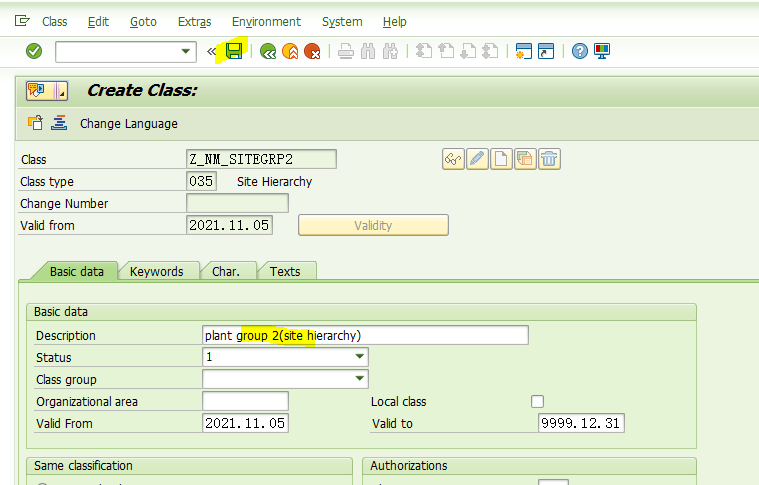Screen dimensions: 759x485
Task: Open the Goto menu
Action: [x=143, y=22]
